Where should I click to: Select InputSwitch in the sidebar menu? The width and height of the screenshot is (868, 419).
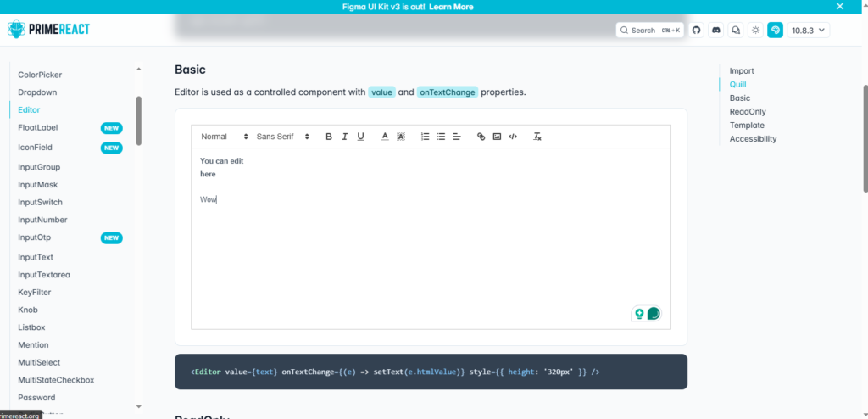[x=40, y=203]
